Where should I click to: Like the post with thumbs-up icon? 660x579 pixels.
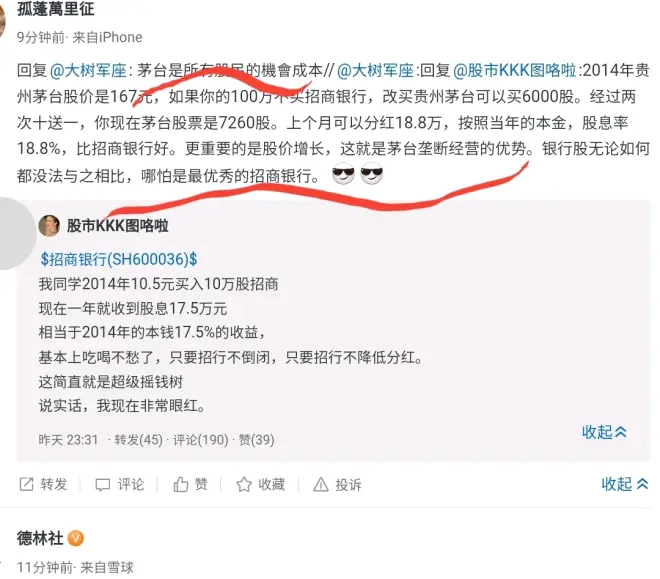point(181,484)
